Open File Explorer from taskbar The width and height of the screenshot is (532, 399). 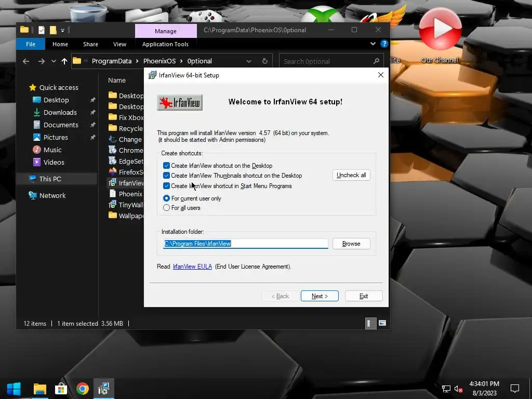point(39,389)
